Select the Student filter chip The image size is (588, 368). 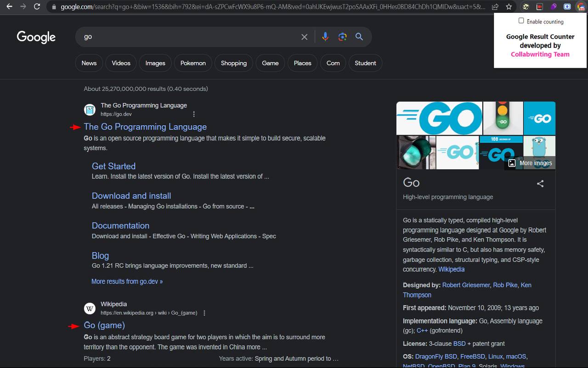point(365,63)
